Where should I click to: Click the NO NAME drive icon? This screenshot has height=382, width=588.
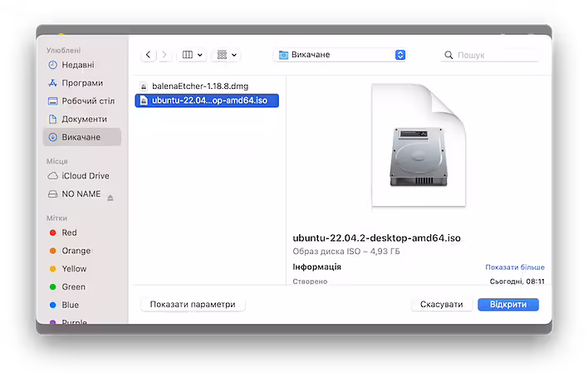[53, 193]
